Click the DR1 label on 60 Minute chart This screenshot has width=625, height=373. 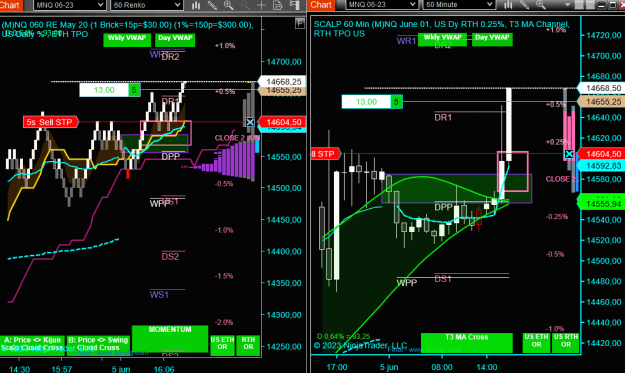[443, 117]
